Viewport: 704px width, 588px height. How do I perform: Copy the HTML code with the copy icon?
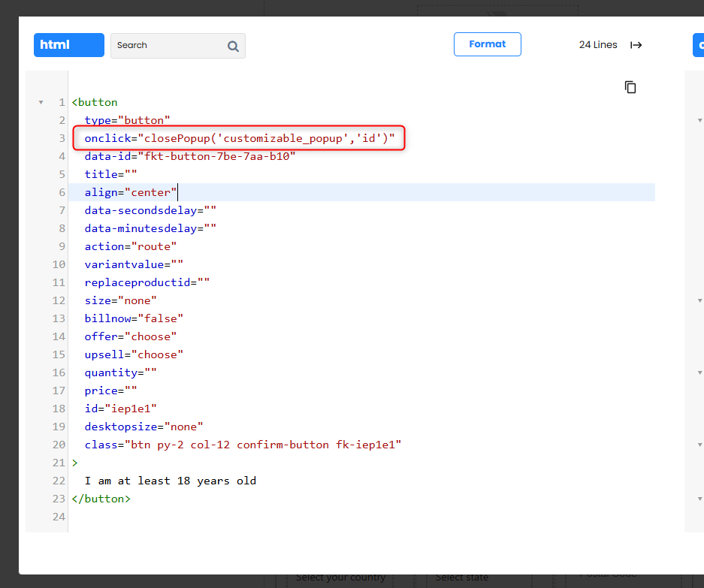[630, 87]
